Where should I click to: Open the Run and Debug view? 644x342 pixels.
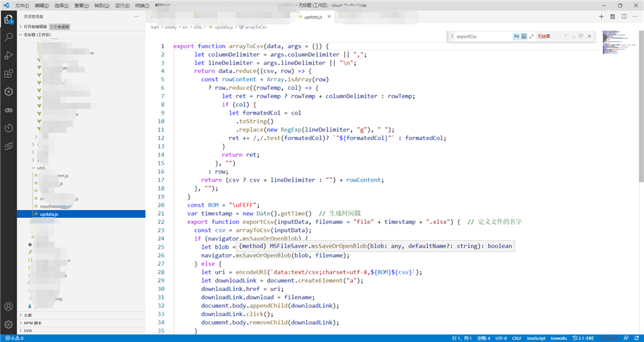8,56
